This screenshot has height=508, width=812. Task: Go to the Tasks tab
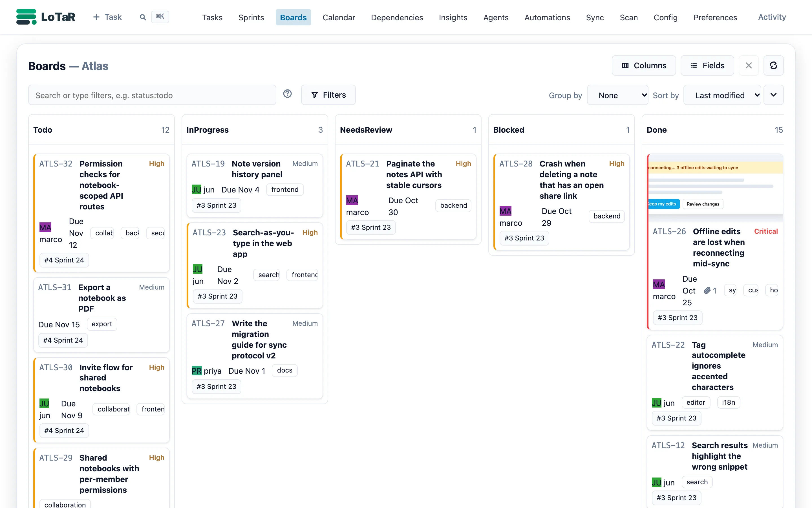[212, 17]
